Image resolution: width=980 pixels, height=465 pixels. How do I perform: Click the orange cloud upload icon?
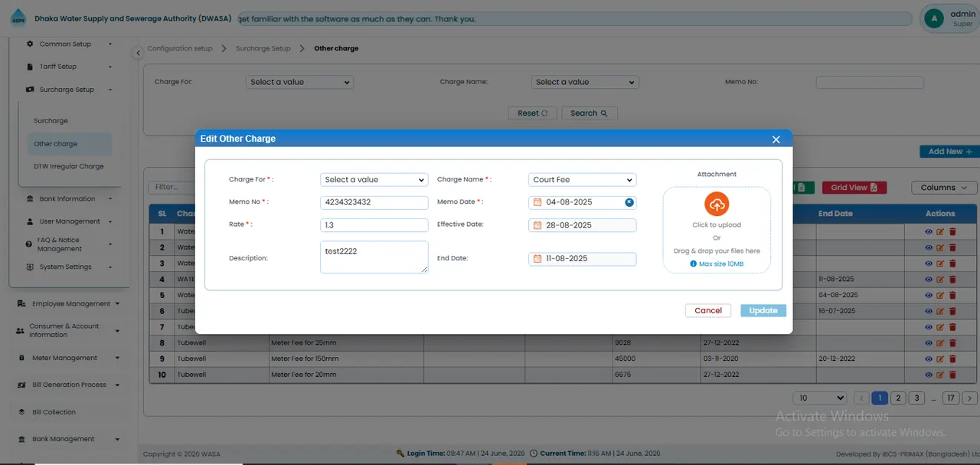point(717,205)
